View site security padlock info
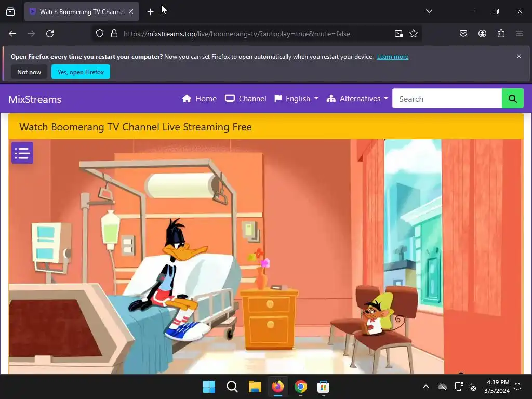This screenshot has width=532, height=399. (114, 34)
